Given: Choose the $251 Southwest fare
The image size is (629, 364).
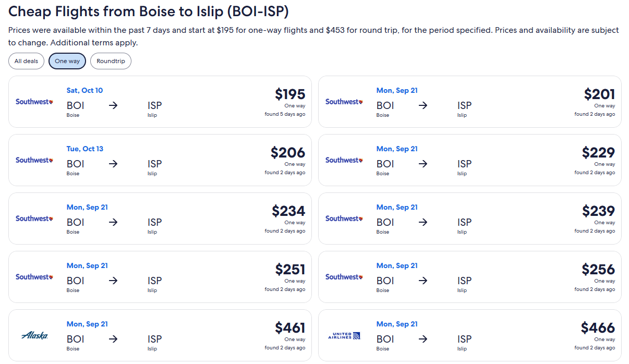Looking at the screenshot, I should click(160, 277).
